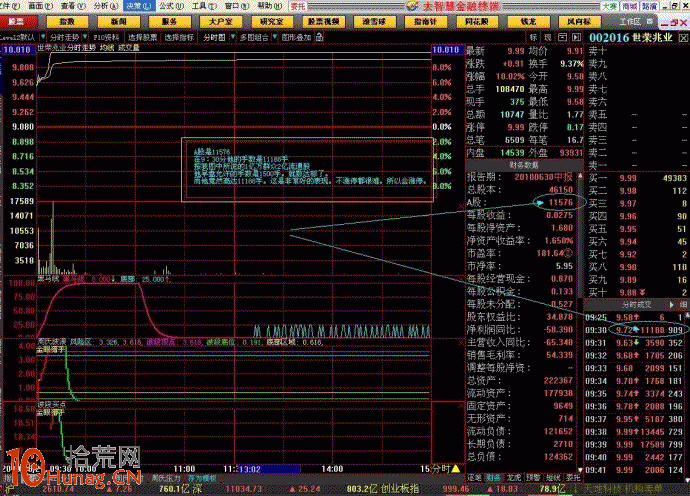
Task: Click the yellow 滚雪球 button
Action: click(x=374, y=21)
